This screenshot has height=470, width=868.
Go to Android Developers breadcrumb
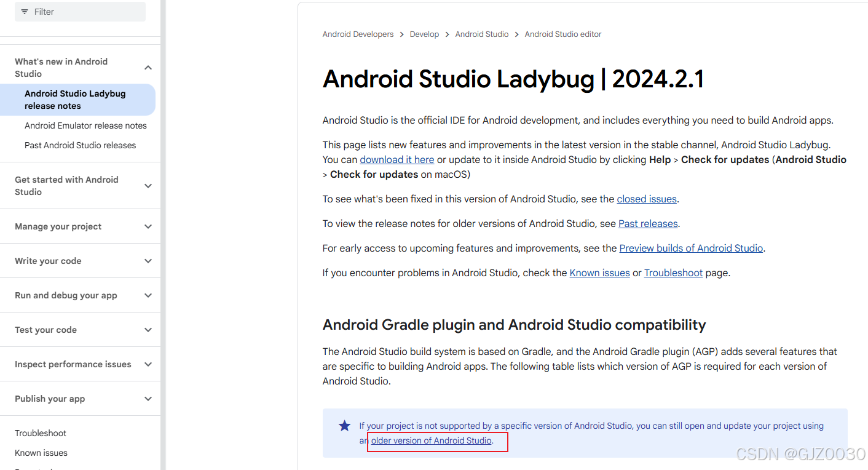tap(358, 34)
